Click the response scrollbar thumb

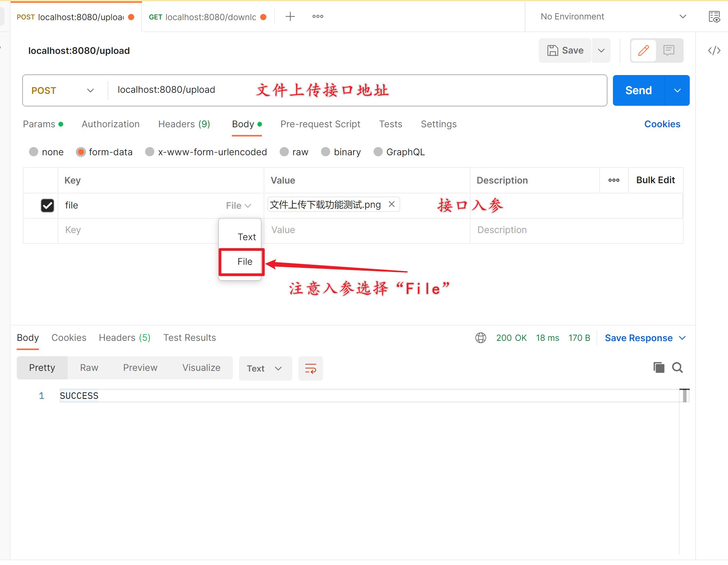coord(685,395)
